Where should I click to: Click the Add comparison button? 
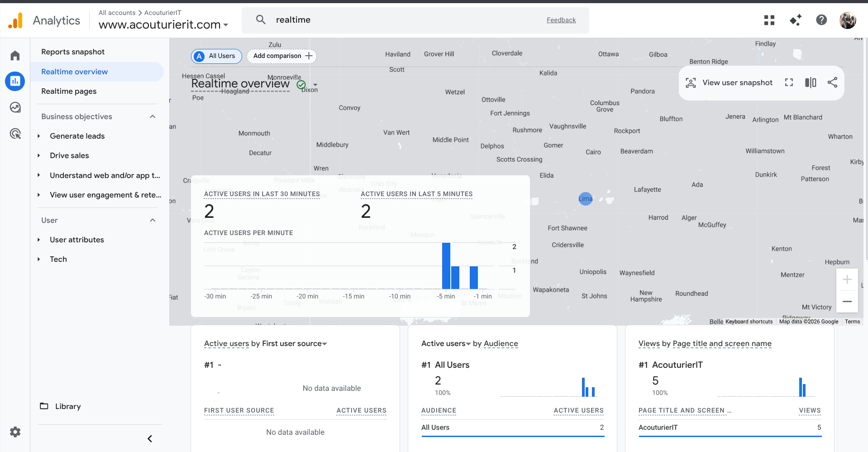pyautogui.click(x=281, y=56)
